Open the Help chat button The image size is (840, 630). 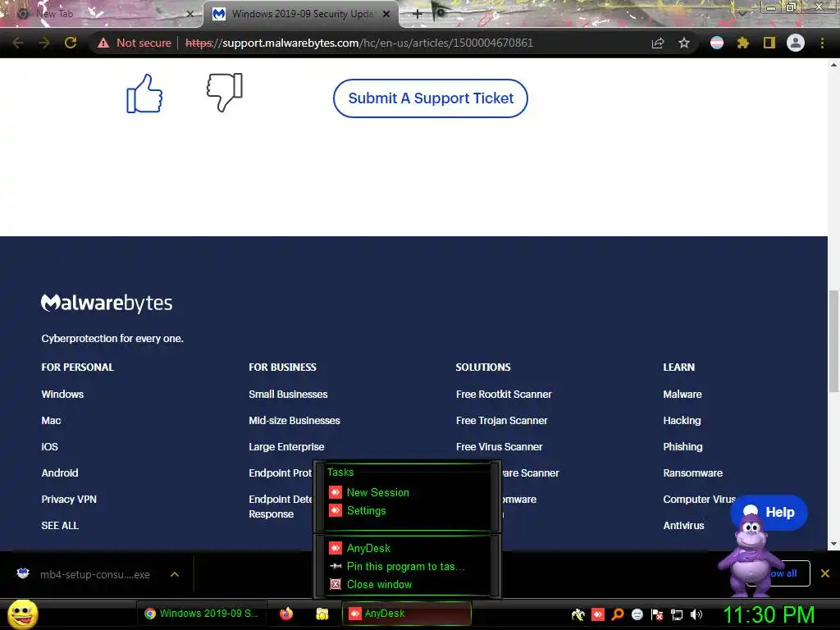click(769, 512)
